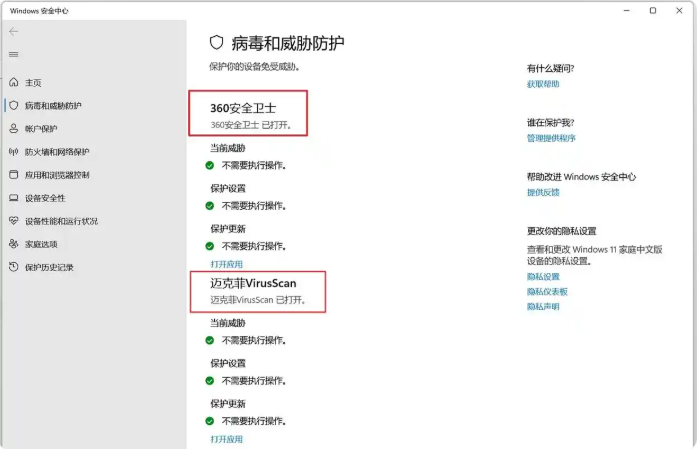This screenshot has height=449, width=697.
Task: Open 设备性能和运行状况 sidebar item
Action: tap(61, 221)
